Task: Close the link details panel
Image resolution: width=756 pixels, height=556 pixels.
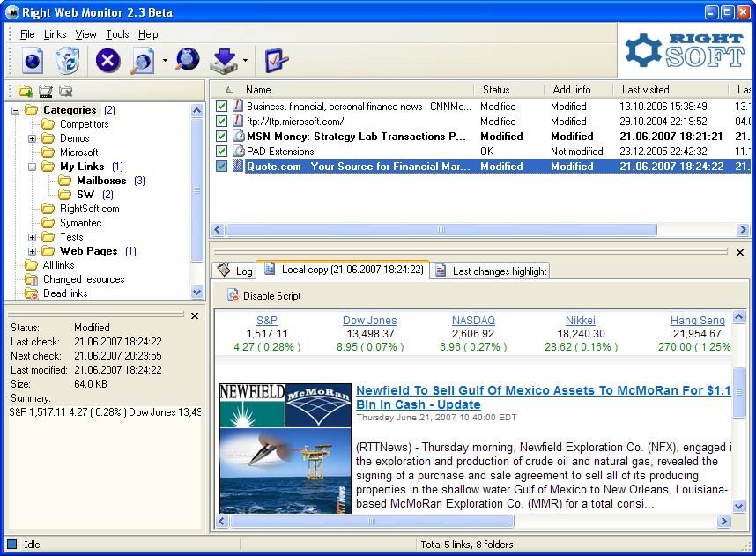Action: tap(195, 315)
